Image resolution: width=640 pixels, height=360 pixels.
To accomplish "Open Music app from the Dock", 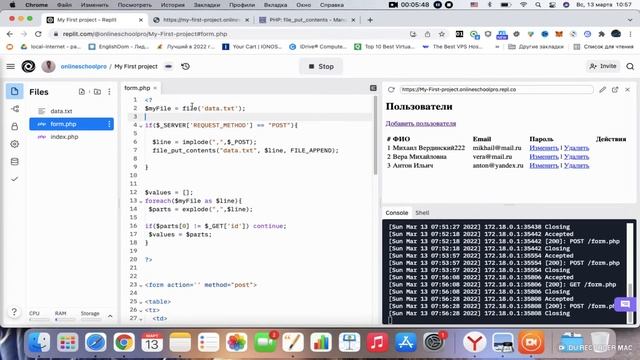I will 378,342.
